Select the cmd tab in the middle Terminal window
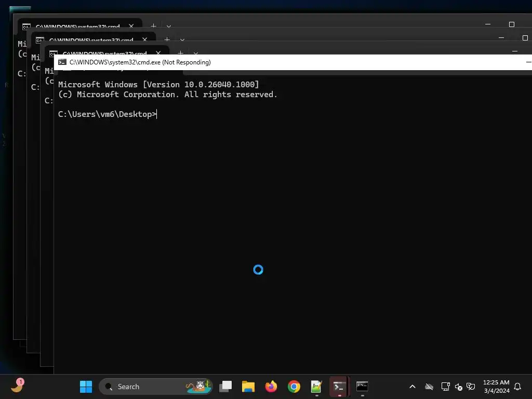 tap(91, 39)
